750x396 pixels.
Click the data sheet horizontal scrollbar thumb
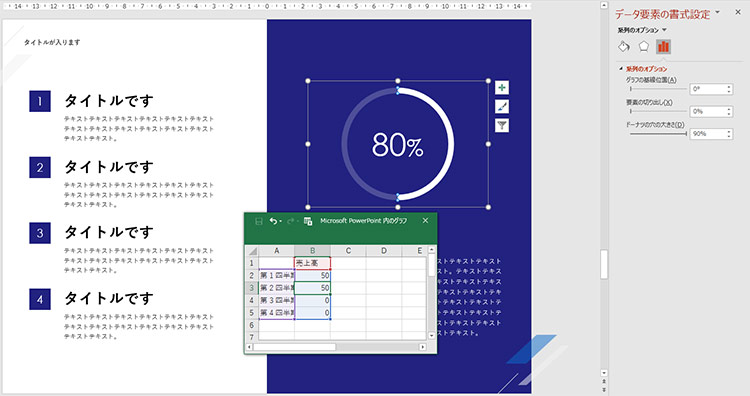coord(294,347)
